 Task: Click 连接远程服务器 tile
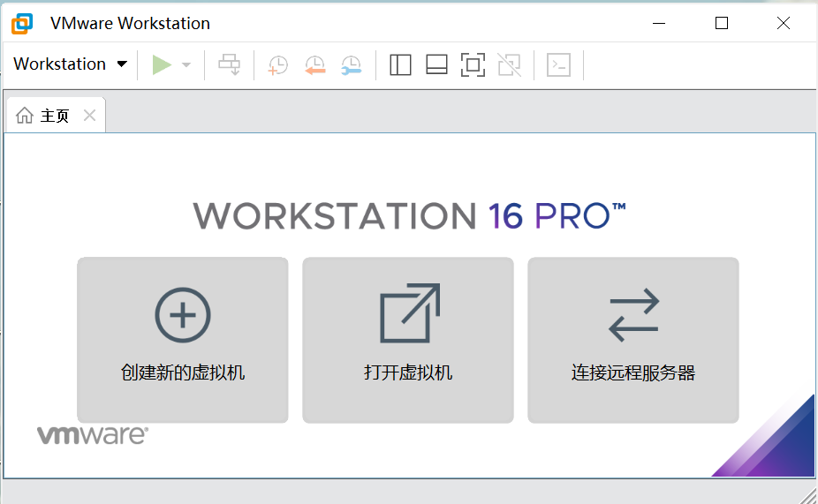point(633,340)
